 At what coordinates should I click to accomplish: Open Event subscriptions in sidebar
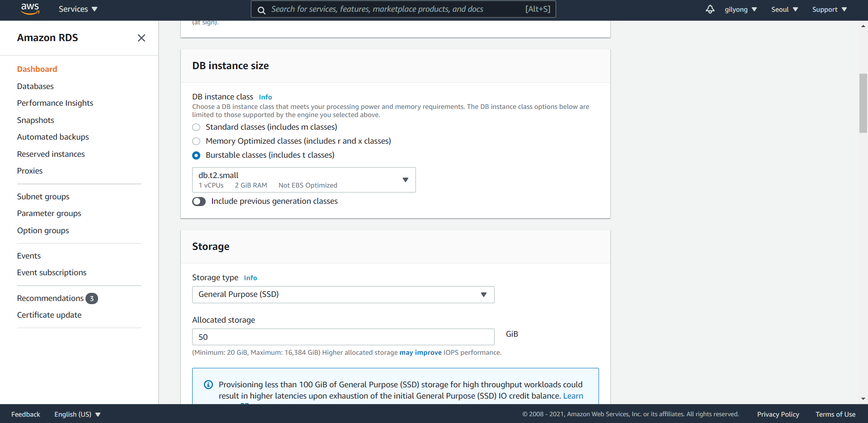[x=52, y=273]
